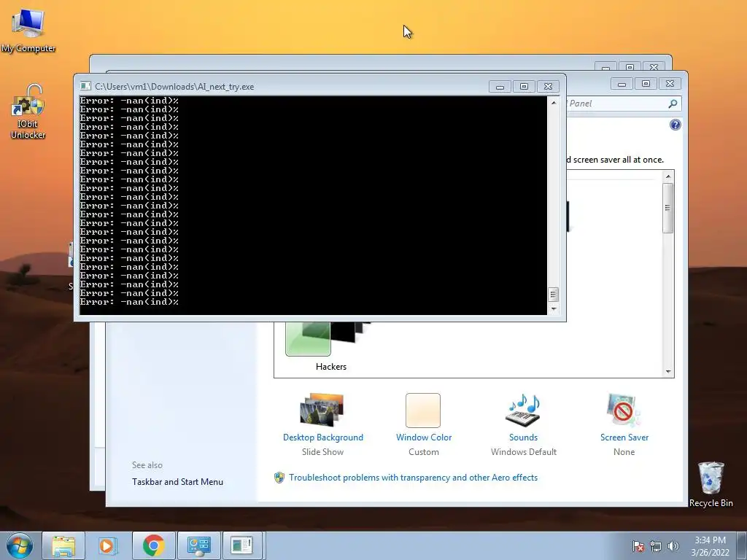Viewport: 747px width, 560px height.
Task: Open Google Chrome from taskbar
Action: [153, 545]
